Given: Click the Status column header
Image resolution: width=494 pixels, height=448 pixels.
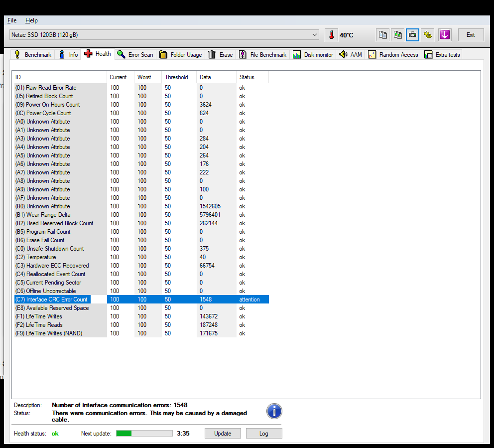Looking at the screenshot, I should click(252, 77).
